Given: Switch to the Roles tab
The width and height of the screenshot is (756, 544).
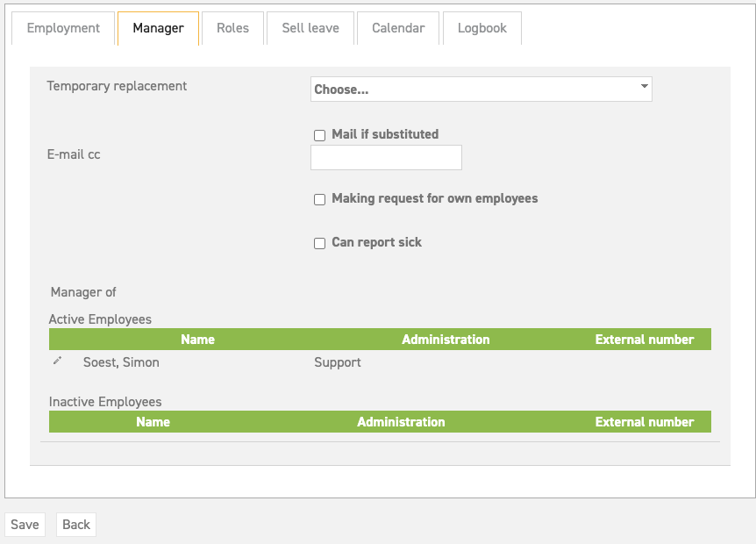Looking at the screenshot, I should pyautogui.click(x=232, y=27).
